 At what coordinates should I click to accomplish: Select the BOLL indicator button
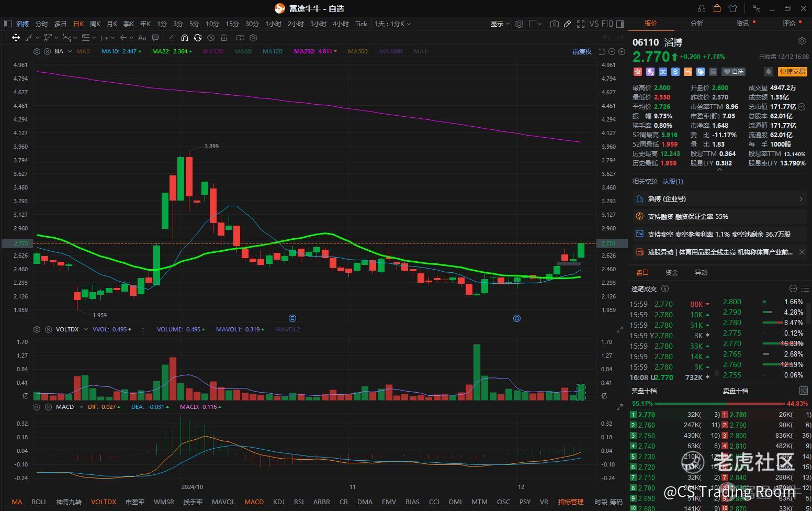(39, 502)
